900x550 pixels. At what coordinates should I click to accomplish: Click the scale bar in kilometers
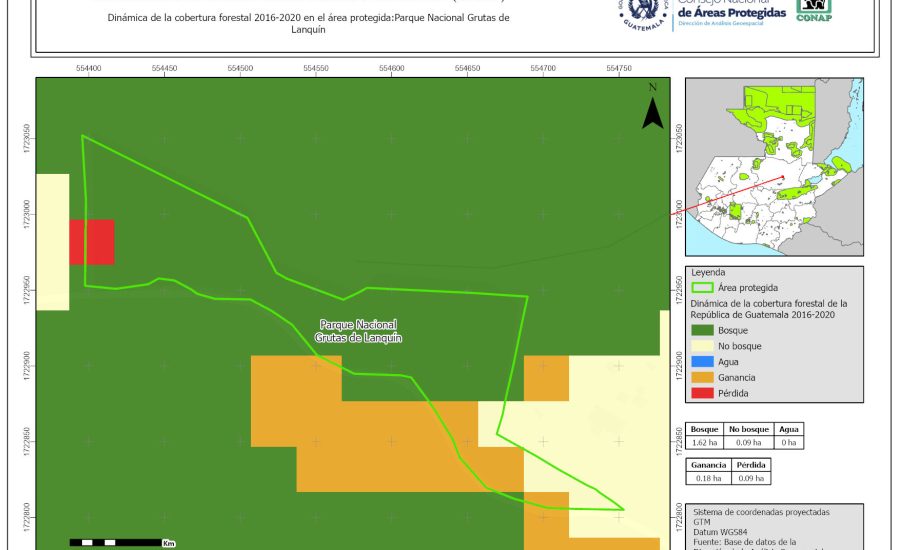[115, 542]
